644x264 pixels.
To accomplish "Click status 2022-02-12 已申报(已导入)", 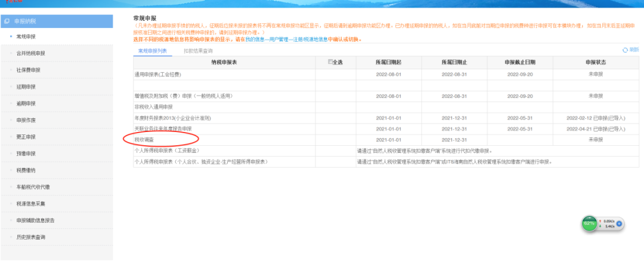I will 596,118.
